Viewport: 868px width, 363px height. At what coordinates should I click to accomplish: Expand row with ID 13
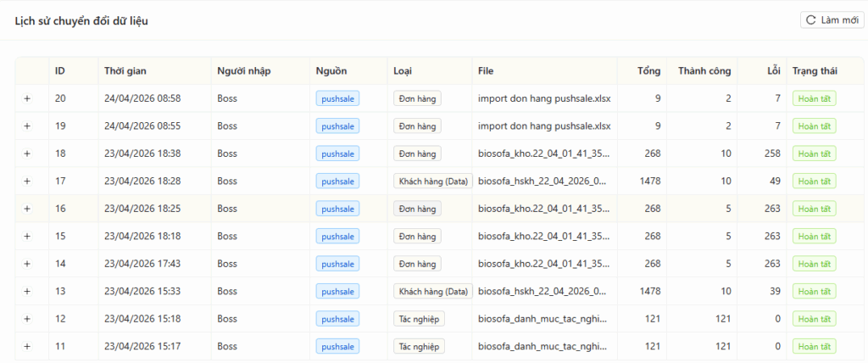27,292
